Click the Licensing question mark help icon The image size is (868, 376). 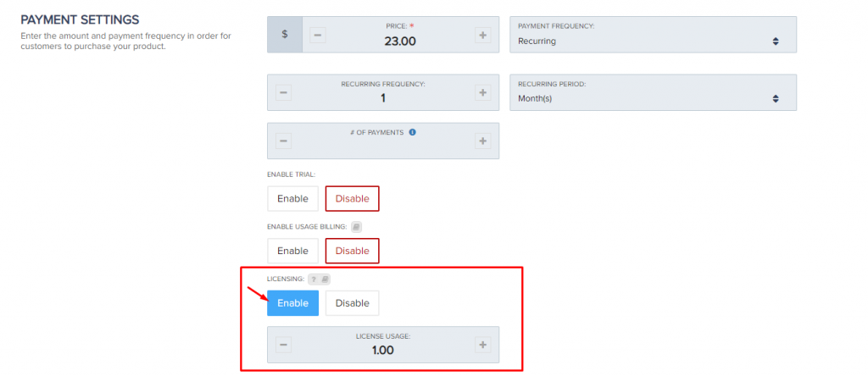(x=312, y=279)
